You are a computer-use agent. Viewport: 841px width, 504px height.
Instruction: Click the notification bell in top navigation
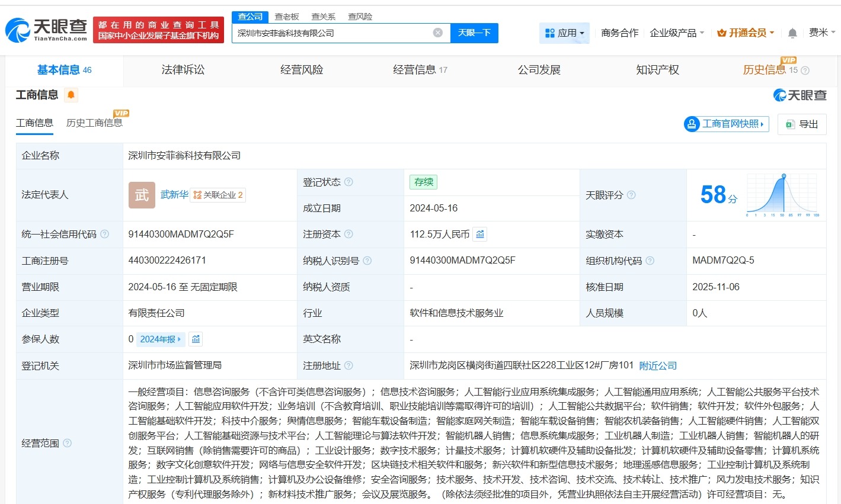(x=792, y=33)
